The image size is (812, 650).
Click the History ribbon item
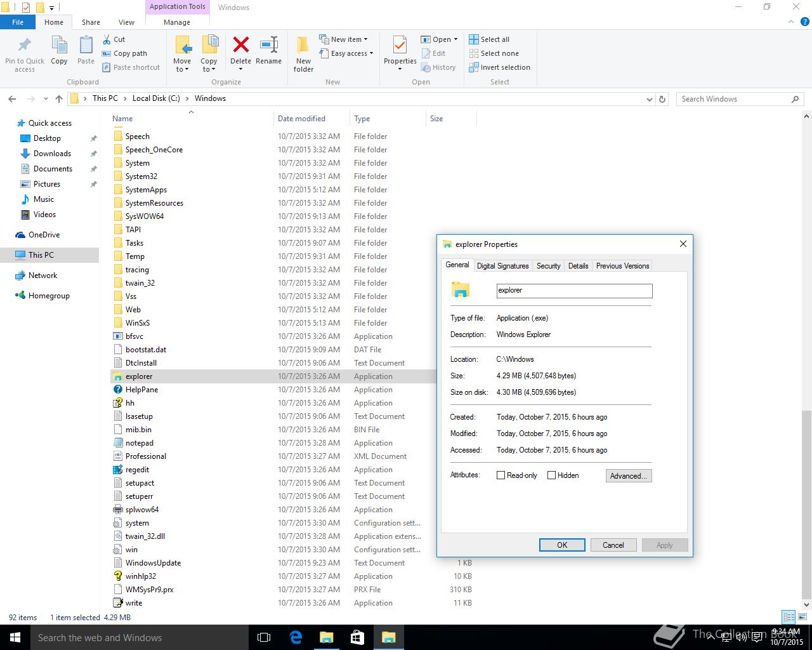pyautogui.click(x=438, y=67)
